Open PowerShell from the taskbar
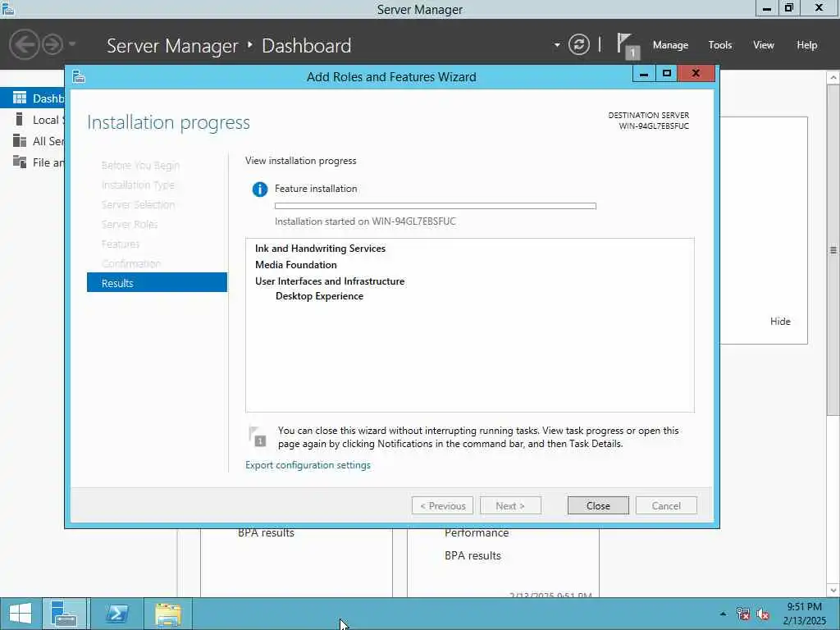 pyautogui.click(x=116, y=614)
